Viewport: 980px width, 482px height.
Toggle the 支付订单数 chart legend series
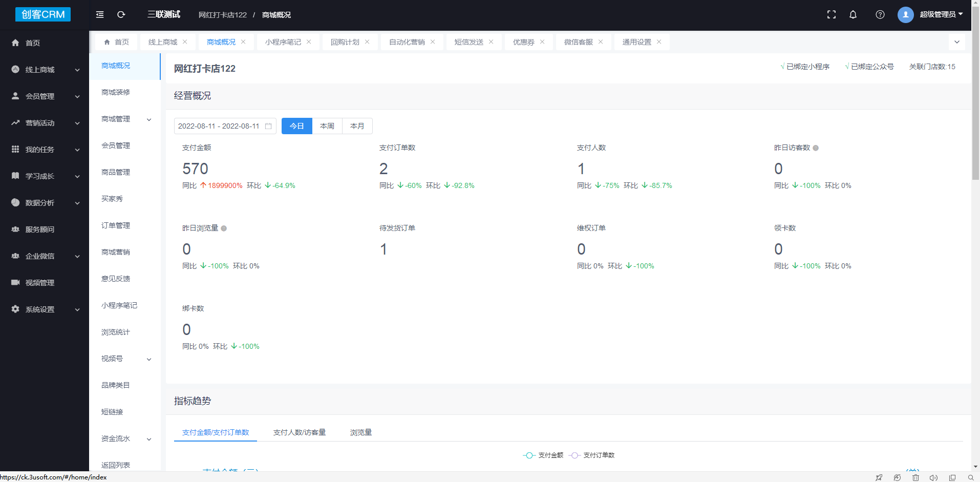[x=591, y=455]
